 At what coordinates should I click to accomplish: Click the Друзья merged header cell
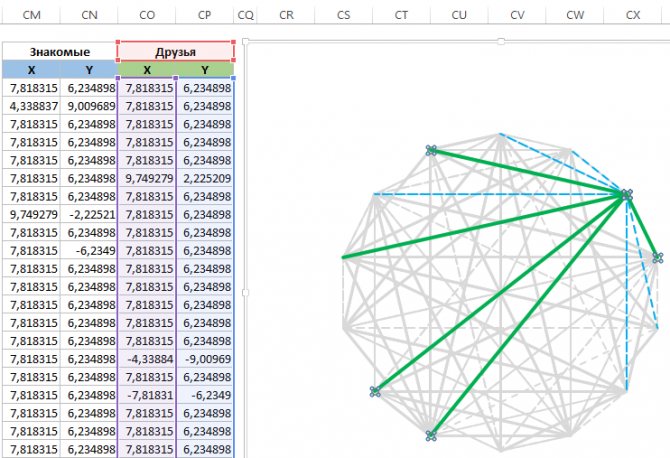coord(176,51)
